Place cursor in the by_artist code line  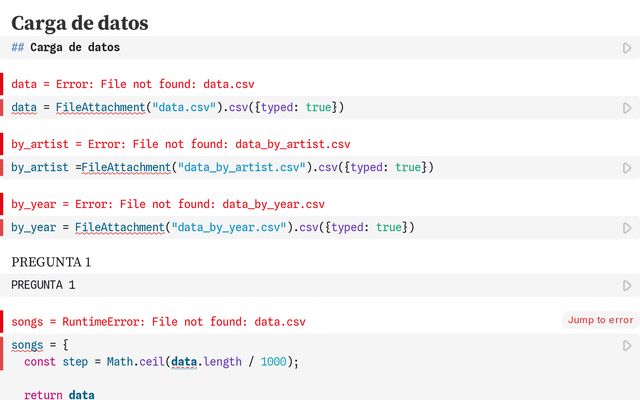pos(222,167)
